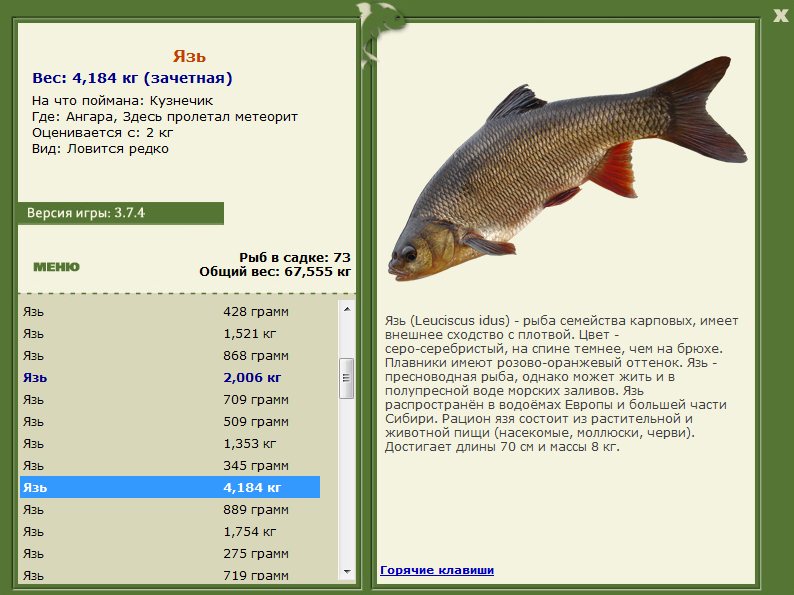Select the Язь 709 грамм entry
The height and width of the screenshot is (595, 794).
170,400
